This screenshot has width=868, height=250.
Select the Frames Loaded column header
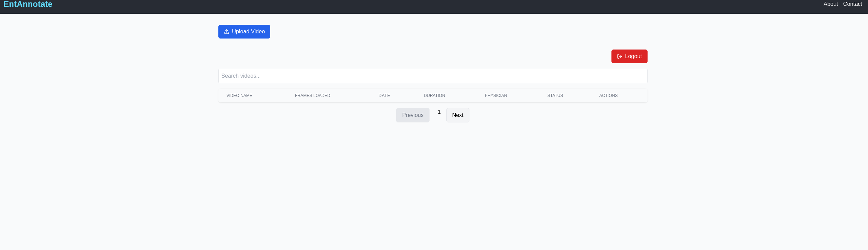tap(312, 96)
